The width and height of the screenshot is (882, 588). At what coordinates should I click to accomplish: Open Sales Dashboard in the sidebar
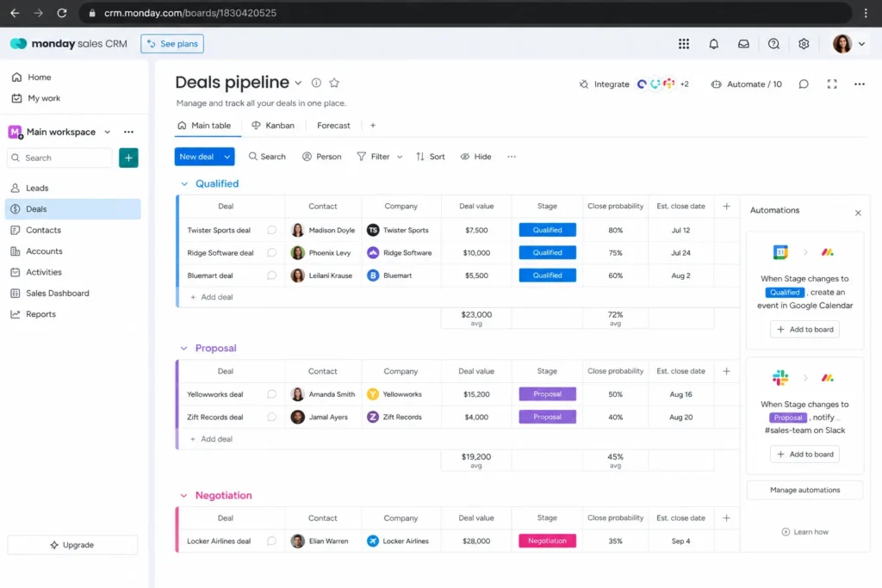click(73, 294)
